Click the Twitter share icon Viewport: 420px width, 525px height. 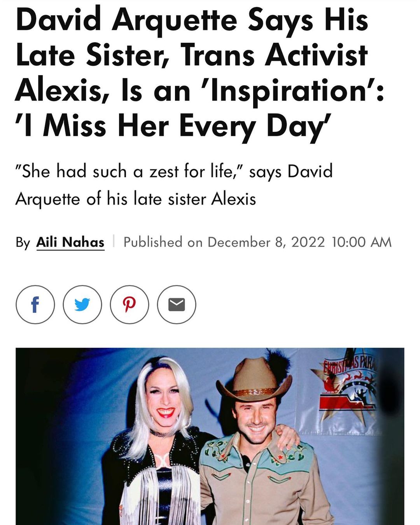click(82, 304)
